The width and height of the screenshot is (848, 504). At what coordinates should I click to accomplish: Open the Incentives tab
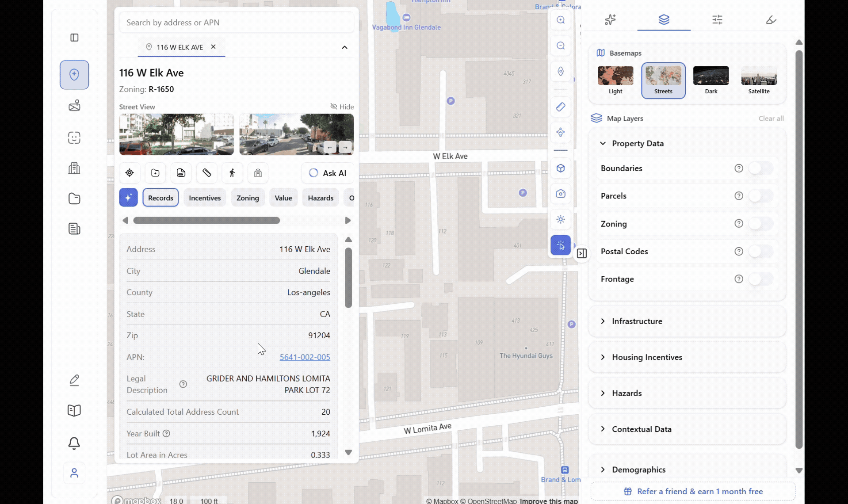205,198
